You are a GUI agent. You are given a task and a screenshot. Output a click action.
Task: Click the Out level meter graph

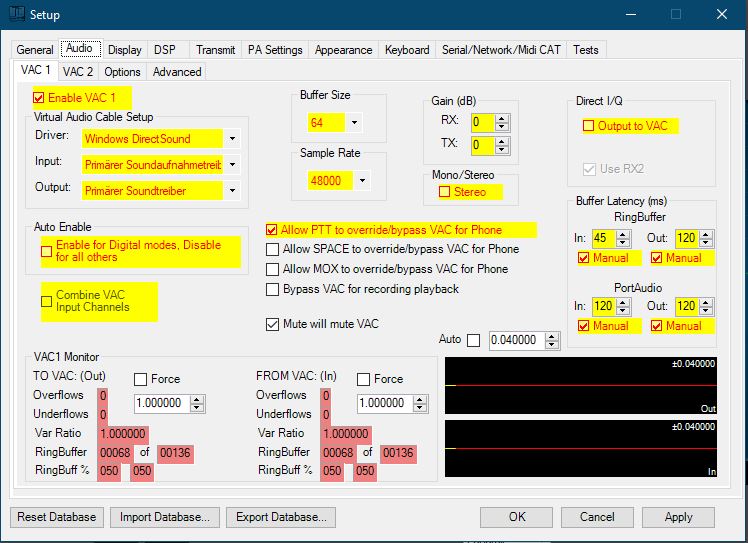(582, 385)
